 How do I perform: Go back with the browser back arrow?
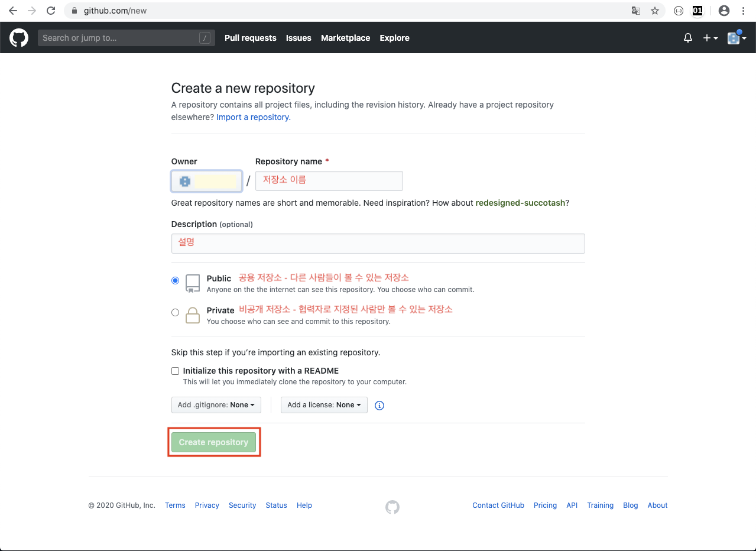tap(12, 11)
